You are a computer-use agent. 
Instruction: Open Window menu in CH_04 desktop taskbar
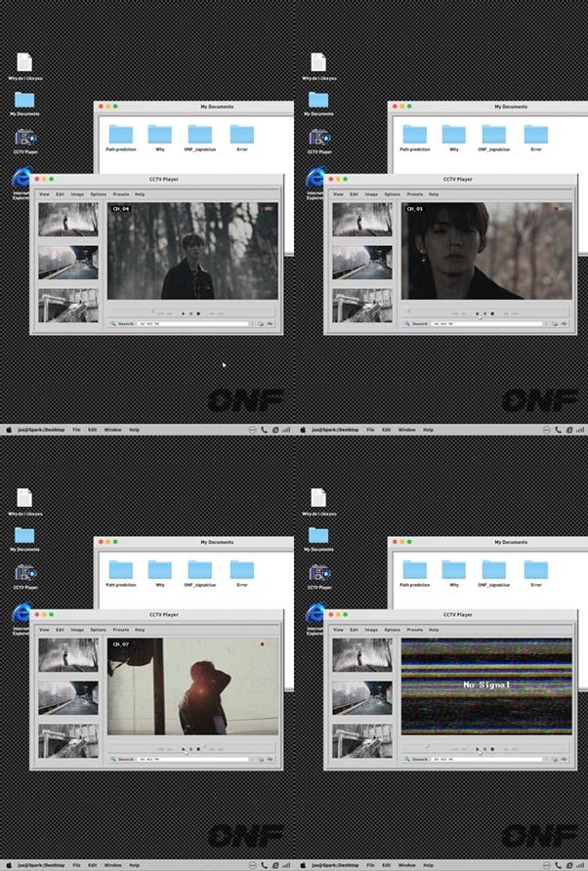click(113, 430)
